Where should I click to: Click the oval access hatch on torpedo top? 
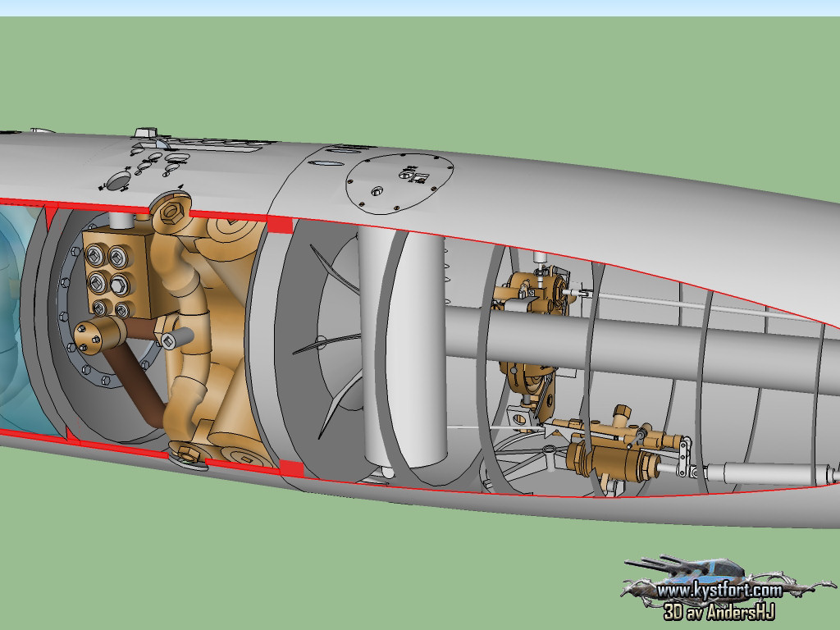click(399, 183)
